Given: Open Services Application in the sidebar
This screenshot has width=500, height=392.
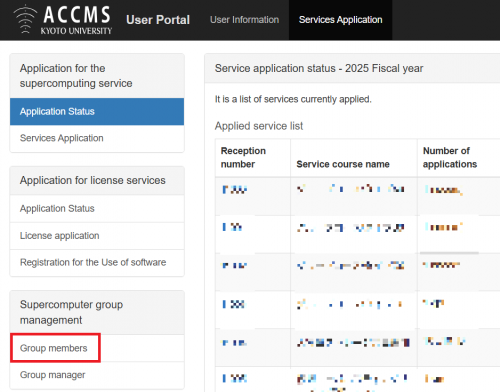Looking at the screenshot, I should coord(97,138).
